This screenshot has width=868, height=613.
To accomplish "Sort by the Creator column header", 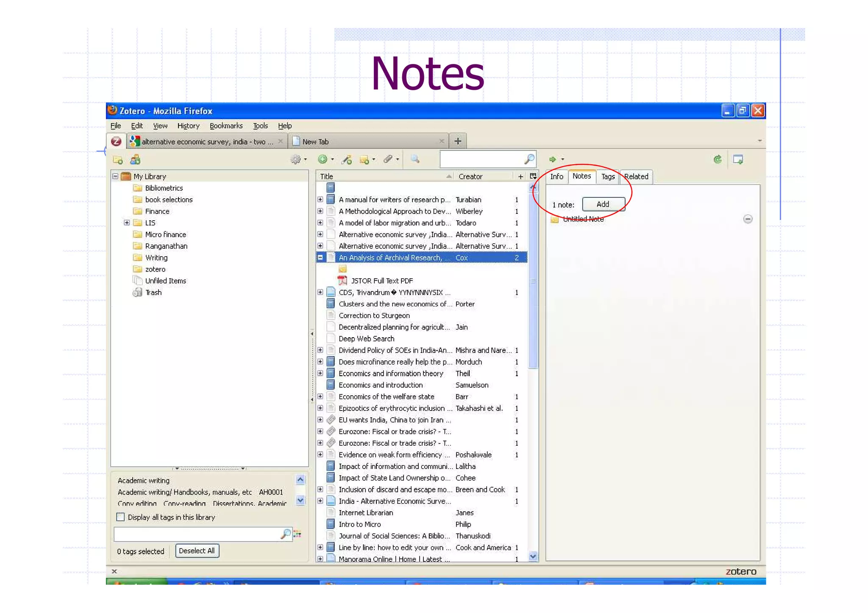I will pyautogui.click(x=484, y=176).
